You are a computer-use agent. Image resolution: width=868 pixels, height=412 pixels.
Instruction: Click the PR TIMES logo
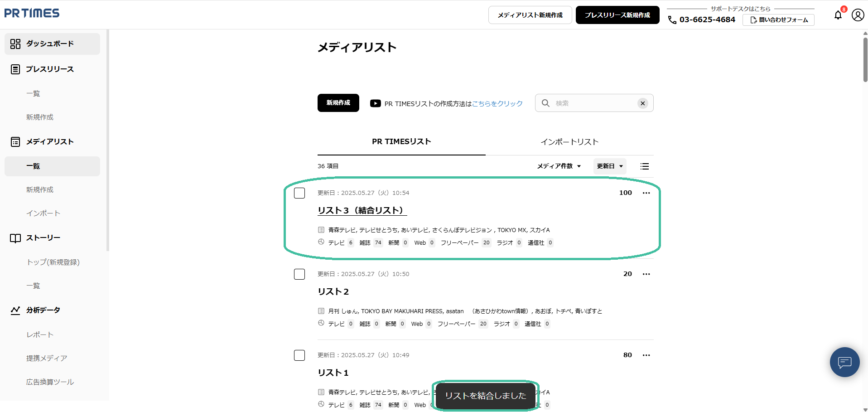32,13
